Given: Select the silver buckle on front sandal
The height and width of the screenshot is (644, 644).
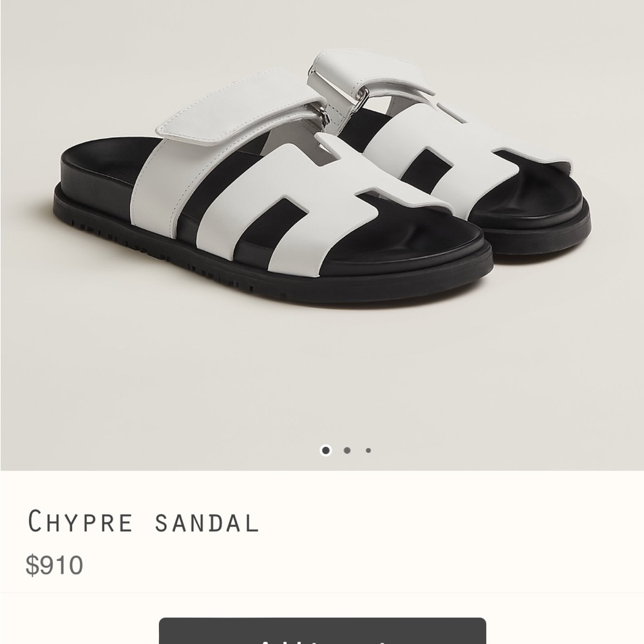Looking at the screenshot, I should point(325,117).
